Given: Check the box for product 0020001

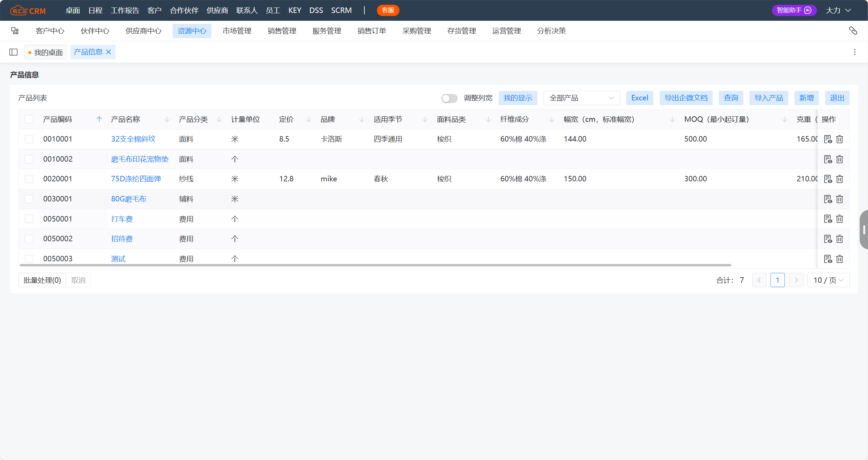Looking at the screenshot, I should (29, 179).
